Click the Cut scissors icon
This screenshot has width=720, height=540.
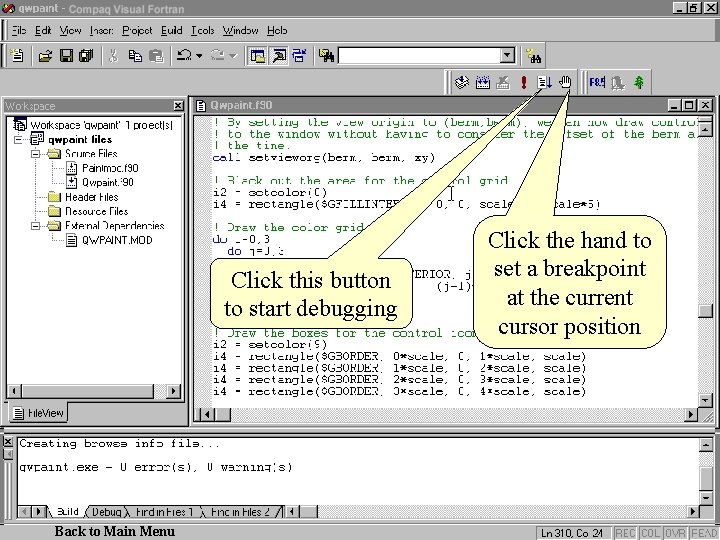click(x=113, y=56)
